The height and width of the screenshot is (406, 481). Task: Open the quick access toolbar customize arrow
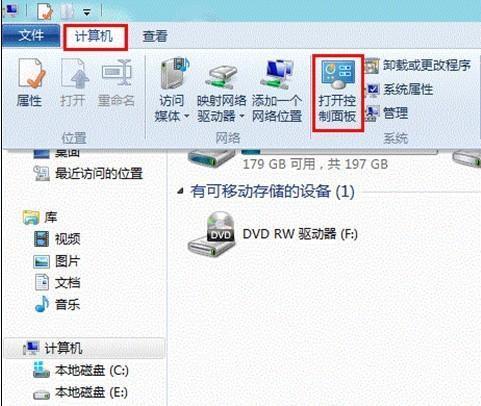[x=87, y=12]
